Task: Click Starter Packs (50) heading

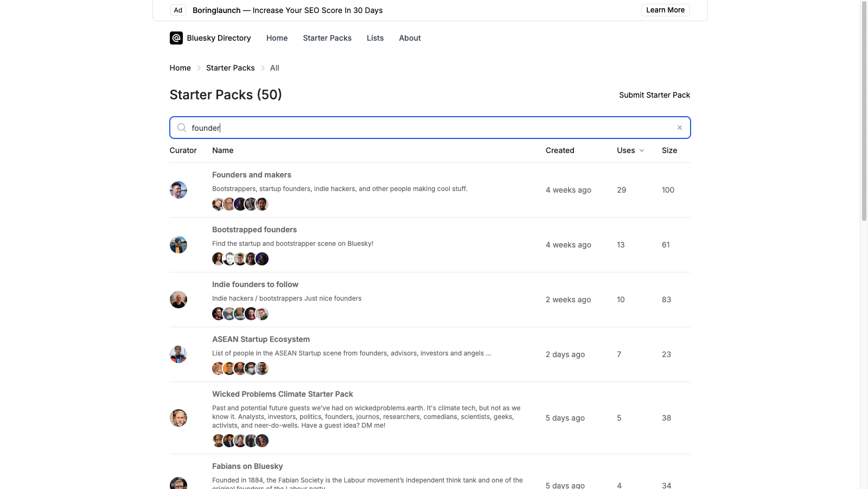Action: pos(226,94)
